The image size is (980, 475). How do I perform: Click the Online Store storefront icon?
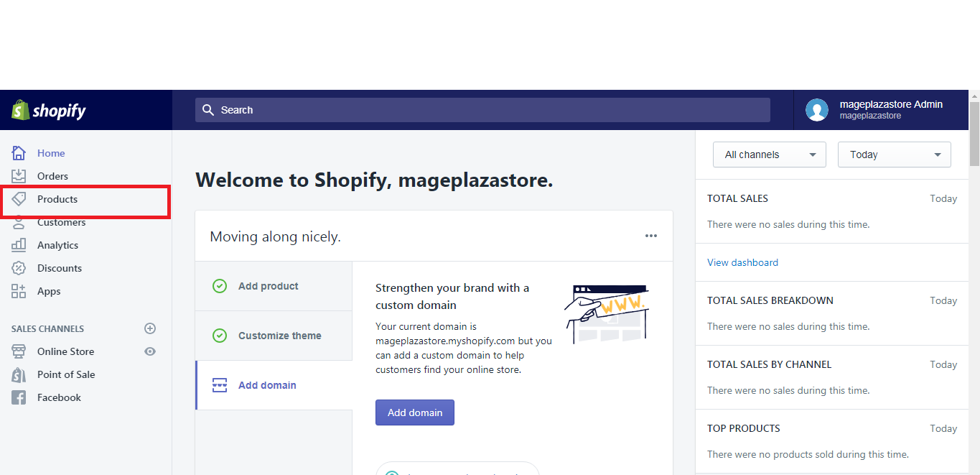tap(19, 351)
